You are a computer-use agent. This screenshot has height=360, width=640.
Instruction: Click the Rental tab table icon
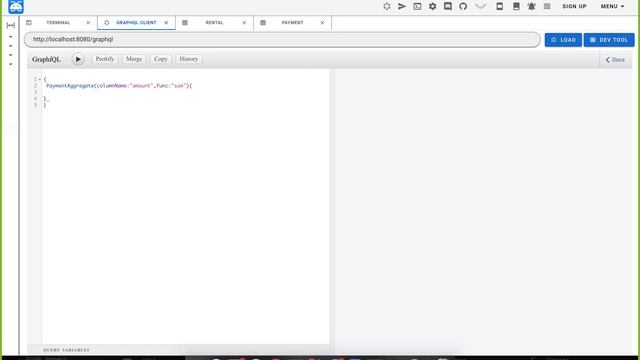click(x=185, y=22)
